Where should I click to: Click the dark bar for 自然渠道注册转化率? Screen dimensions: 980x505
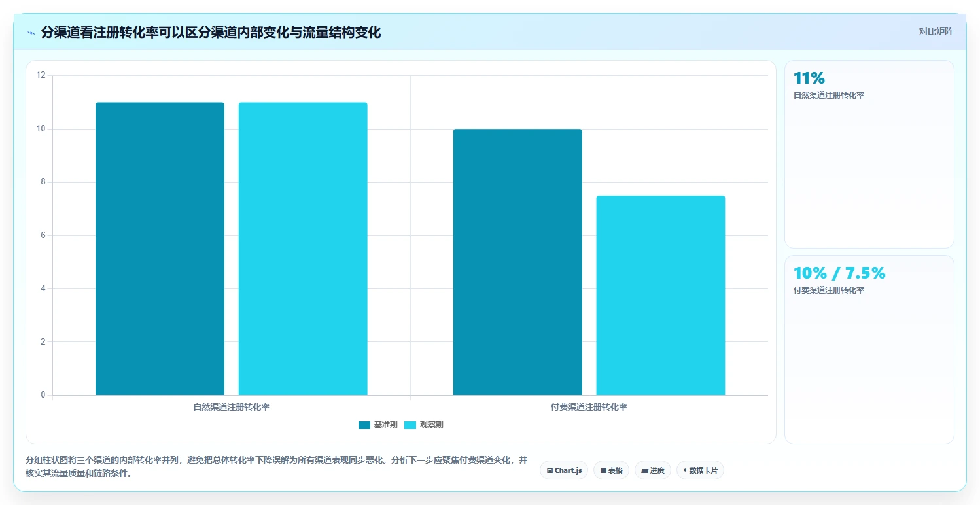160,249
